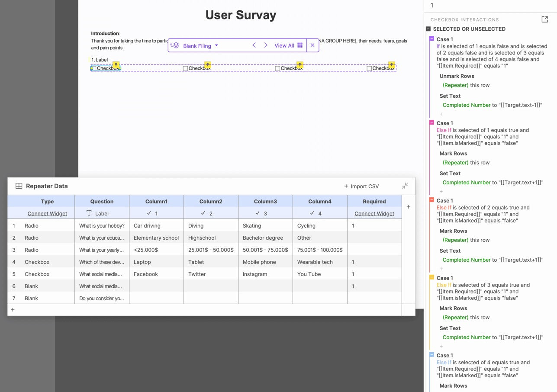Add action in the selected of 2 case
This screenshot has height=392, width=557.
point(441,269)
